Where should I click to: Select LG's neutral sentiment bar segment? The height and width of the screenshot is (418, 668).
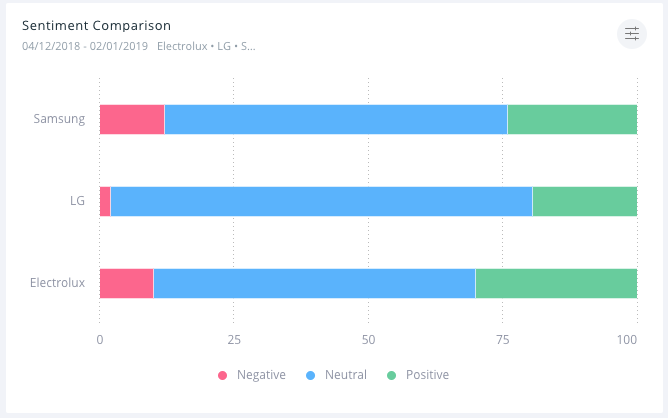(320, 201)
